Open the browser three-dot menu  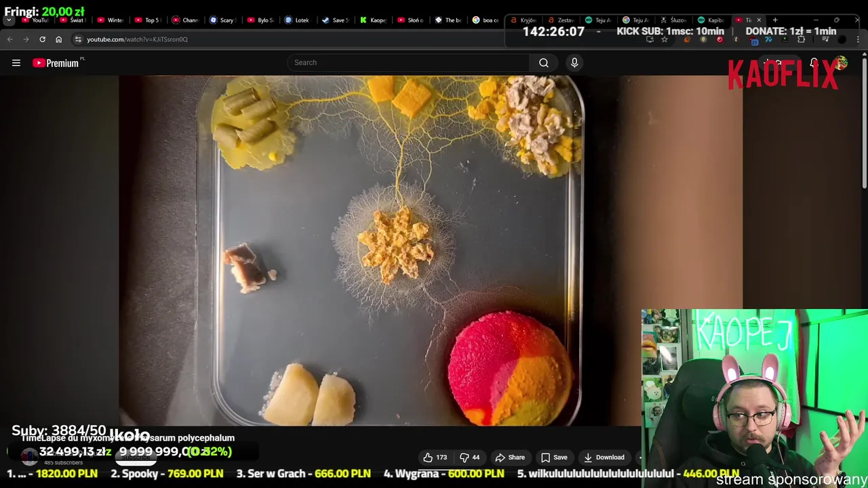click(858, 39)
